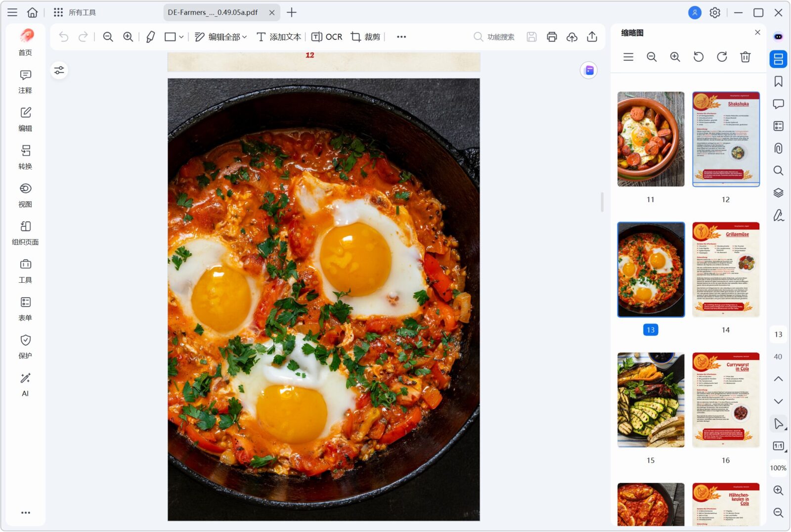Screen dimensions: 791x532
Task: Open the 编辑全部 dropdown
Action: coord(220,37)
